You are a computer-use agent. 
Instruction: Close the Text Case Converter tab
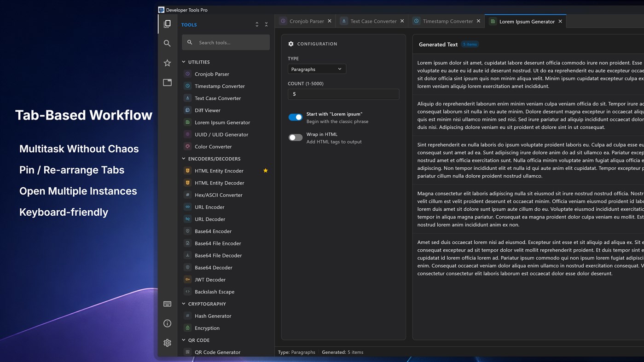click(402, 21)
